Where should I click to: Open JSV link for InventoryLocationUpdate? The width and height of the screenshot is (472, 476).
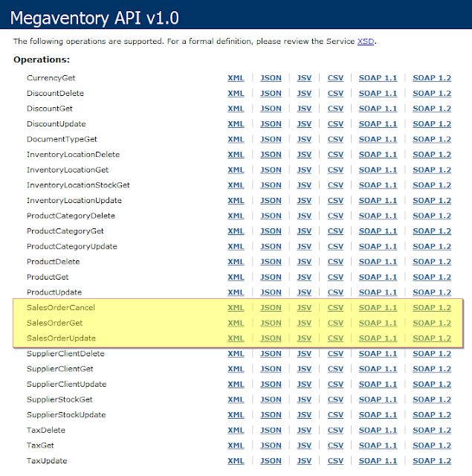click(304, 200)
